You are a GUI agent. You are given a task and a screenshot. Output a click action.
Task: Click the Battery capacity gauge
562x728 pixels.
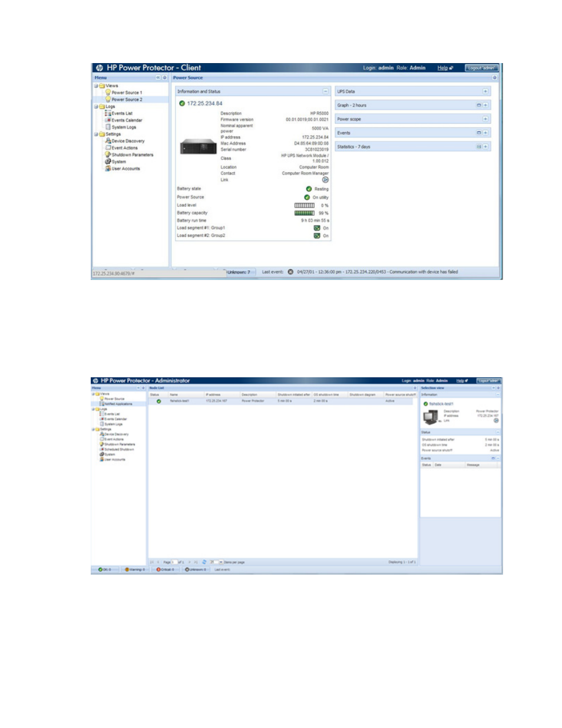[x=305, y=213]
